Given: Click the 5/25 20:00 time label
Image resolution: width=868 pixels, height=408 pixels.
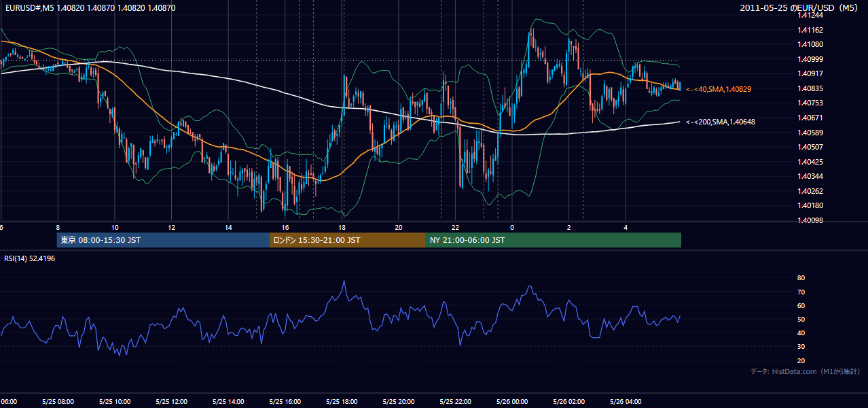Looking at the screenshot, I should coord(399,402).
